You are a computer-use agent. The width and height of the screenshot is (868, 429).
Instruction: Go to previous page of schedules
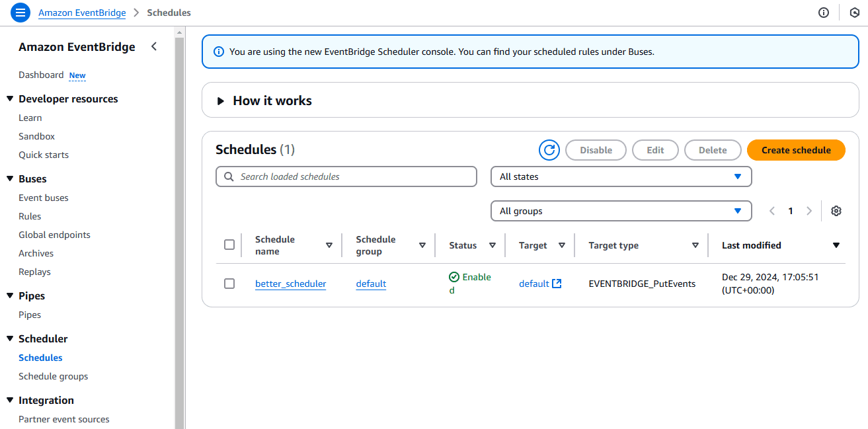[771, 211]
